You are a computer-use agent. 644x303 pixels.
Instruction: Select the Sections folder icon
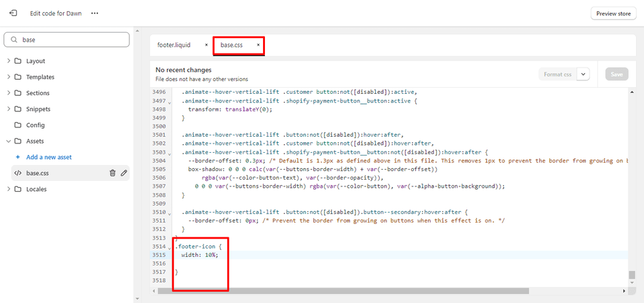pos(17,93)
